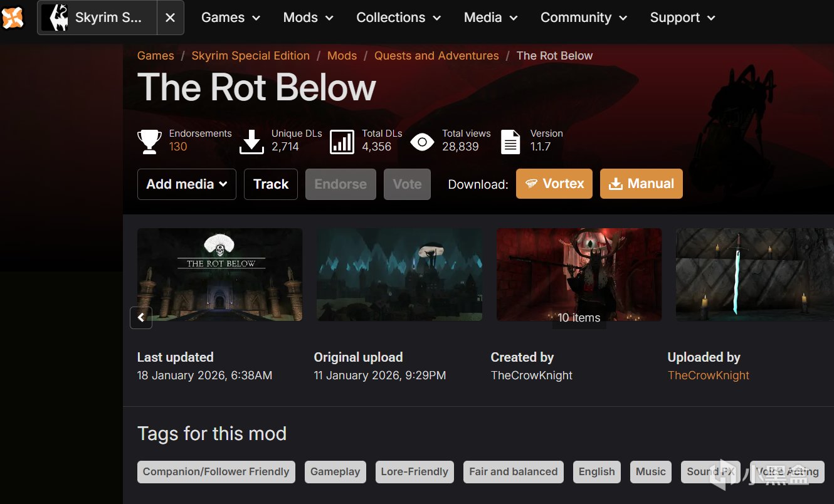Click the Total views eye icon

pos(422,142)
